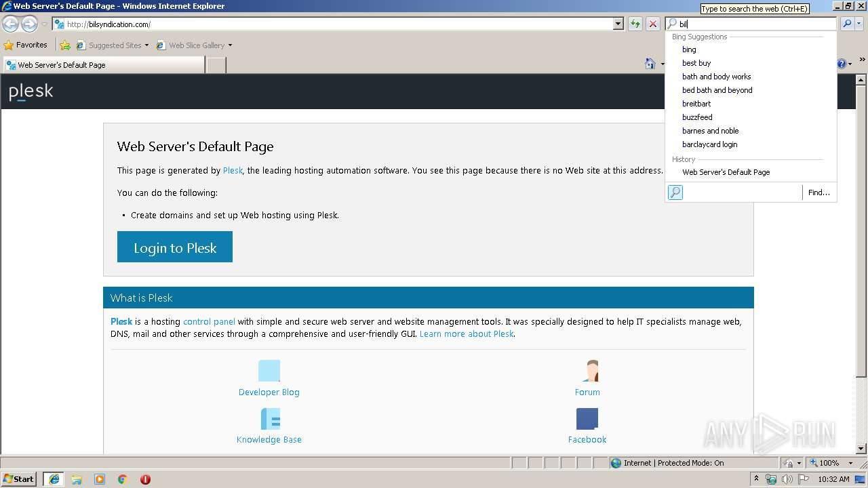
Task: Open the Favorites star panel
Action: [x=26, y=45]
